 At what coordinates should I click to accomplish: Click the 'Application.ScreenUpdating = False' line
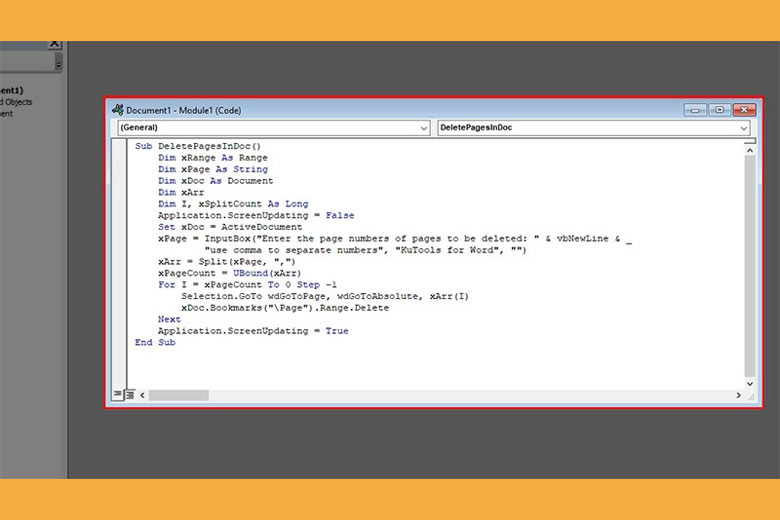[x=256, y=215]
